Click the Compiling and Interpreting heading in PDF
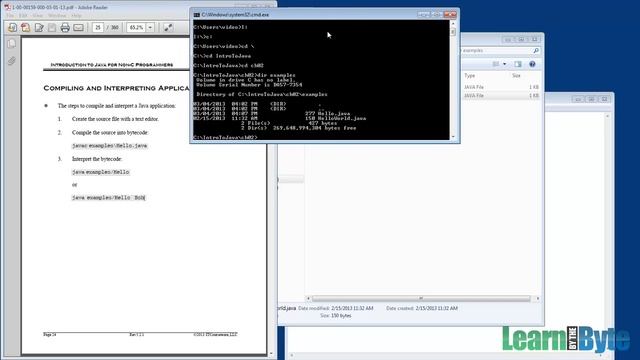Screen dimensions: 640x360 click(117, 88)
